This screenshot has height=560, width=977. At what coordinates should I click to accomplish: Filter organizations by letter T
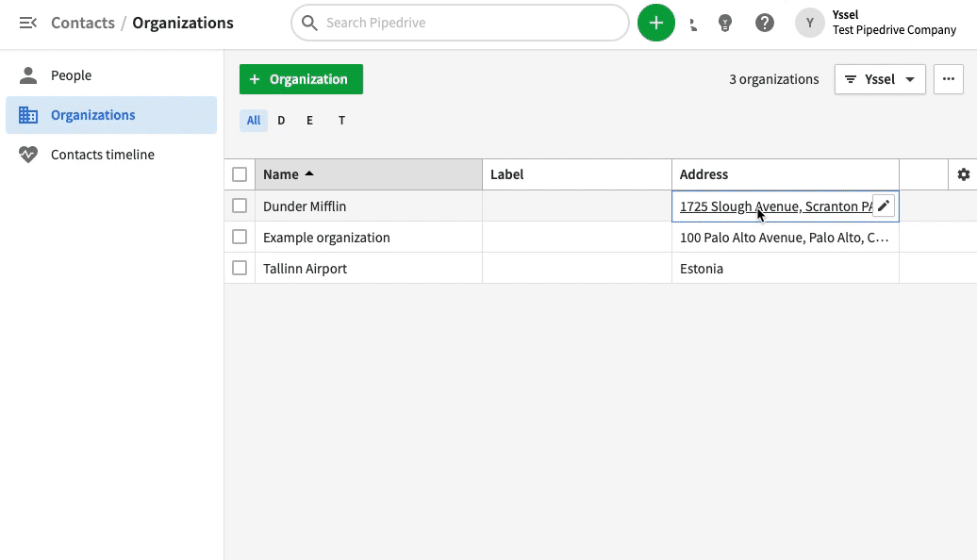pos(341,121)
